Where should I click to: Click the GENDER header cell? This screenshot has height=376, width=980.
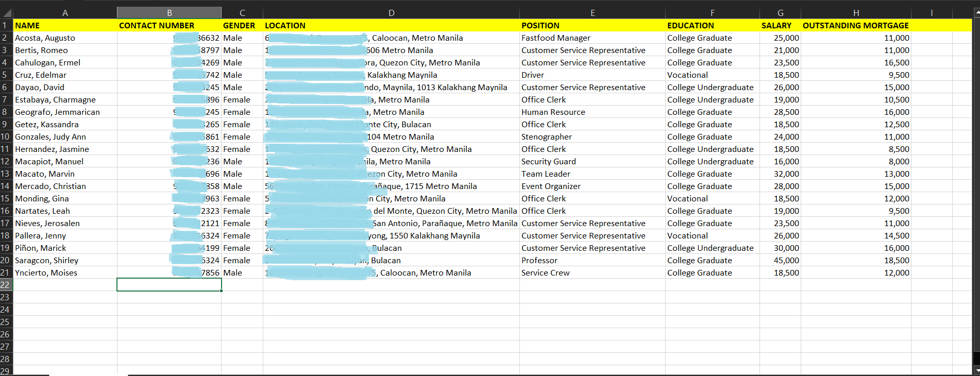click(242, 25)
